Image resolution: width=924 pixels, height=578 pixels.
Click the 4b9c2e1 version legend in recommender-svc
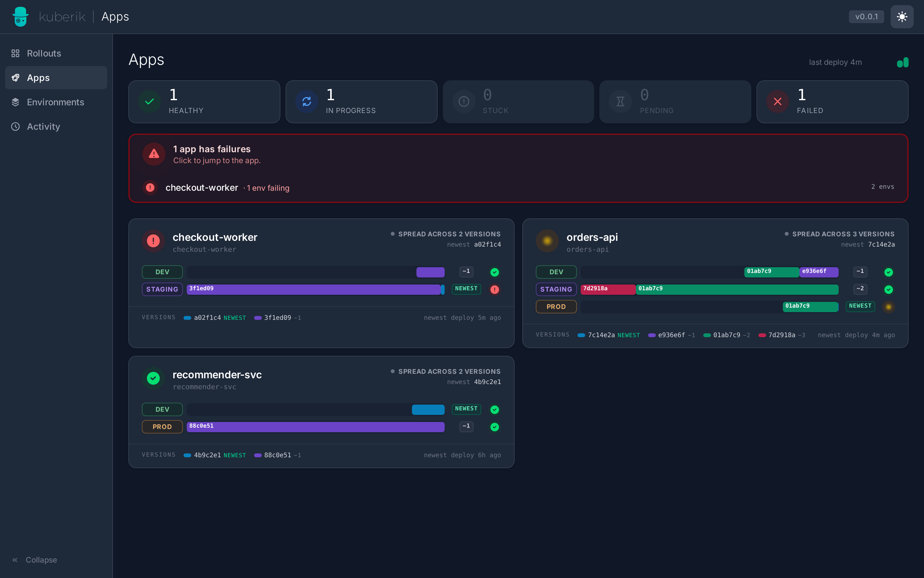point(215,455)
